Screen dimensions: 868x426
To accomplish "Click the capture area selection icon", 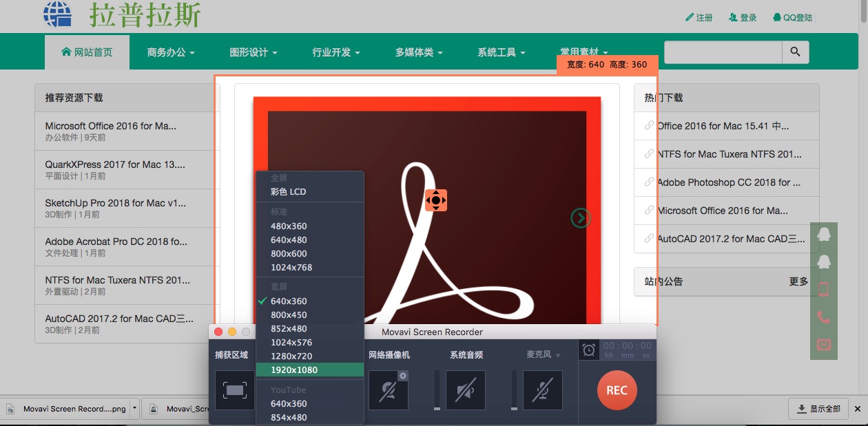I will (235, 390).
